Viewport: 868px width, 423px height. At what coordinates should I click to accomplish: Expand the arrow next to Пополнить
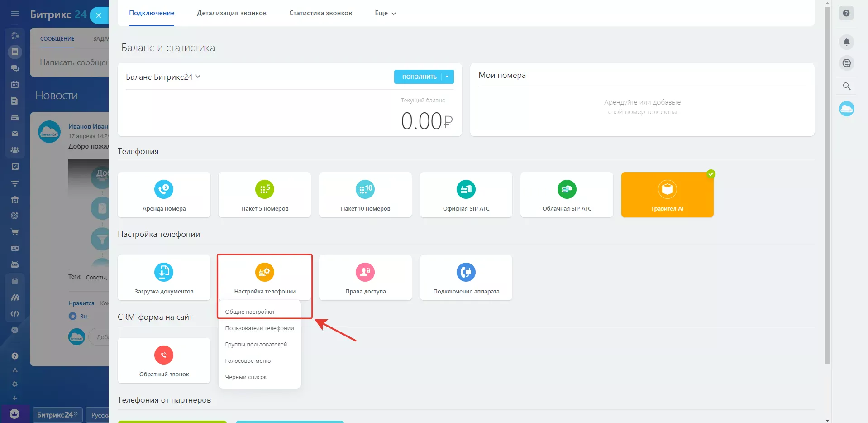click(447, 77)
